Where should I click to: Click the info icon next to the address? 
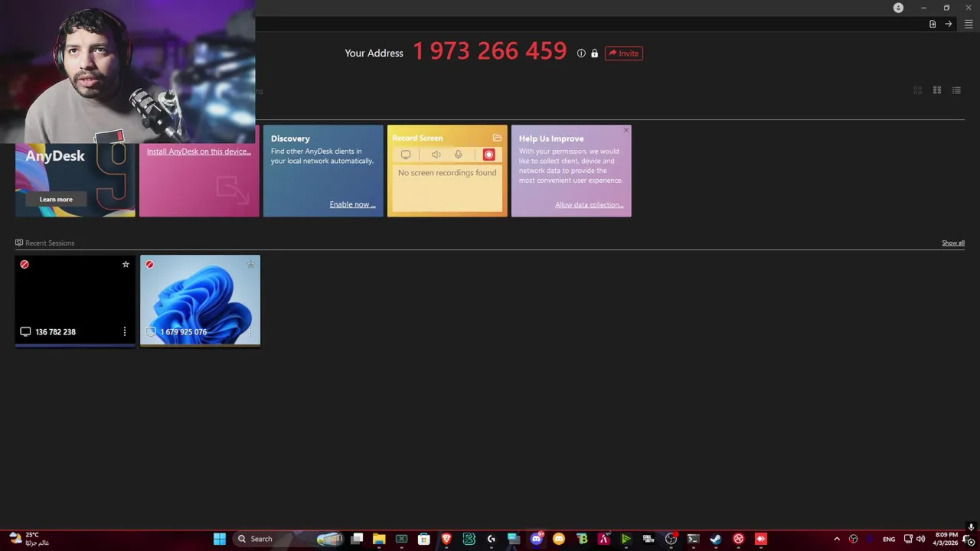(581, 54)
